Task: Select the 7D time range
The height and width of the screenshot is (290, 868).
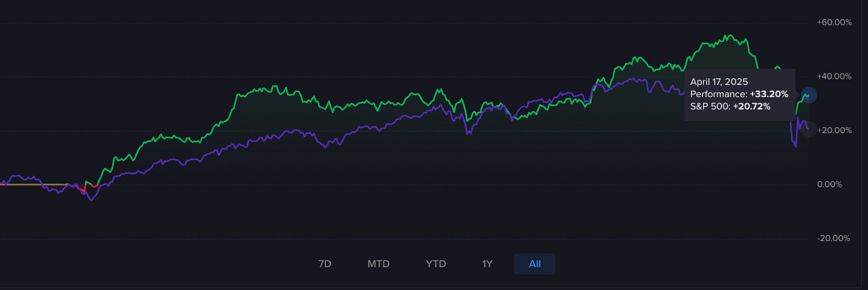Action: point(325,264)
